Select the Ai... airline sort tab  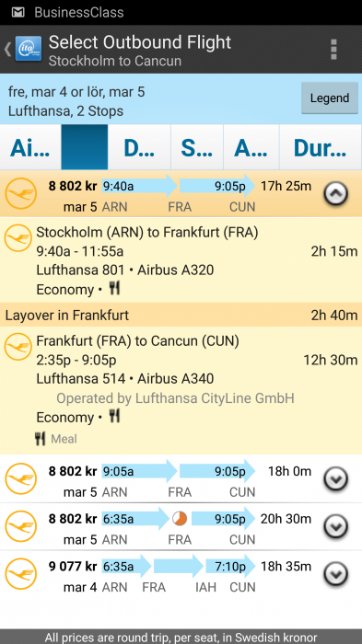tap(30, 147)
